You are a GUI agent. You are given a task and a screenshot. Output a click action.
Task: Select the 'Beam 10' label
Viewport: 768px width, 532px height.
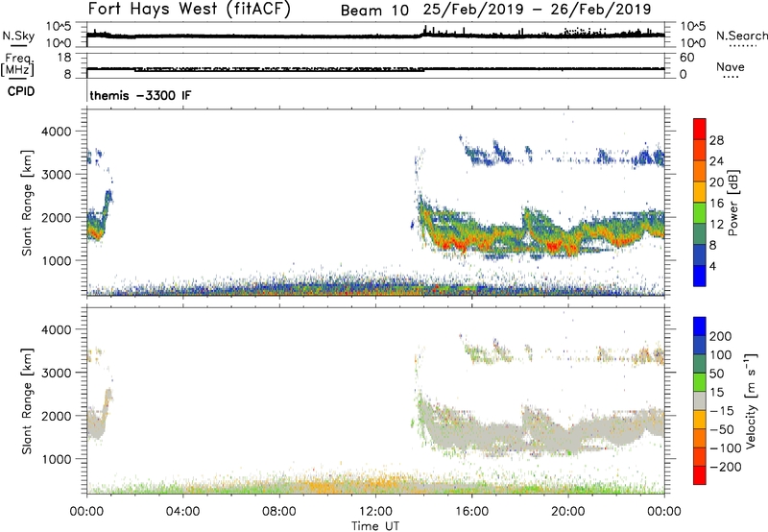click(x=374, y=11)
